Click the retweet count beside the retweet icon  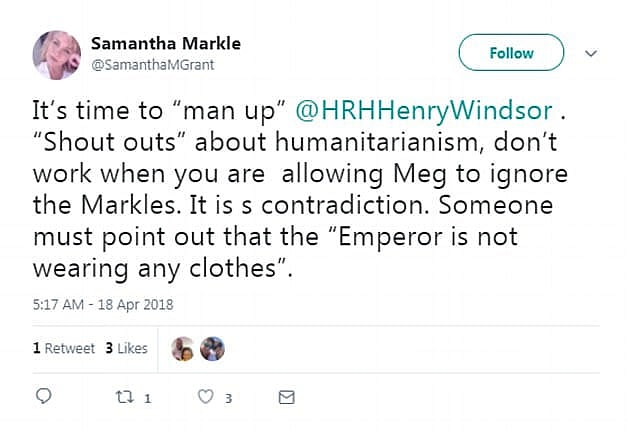point(146,398)
